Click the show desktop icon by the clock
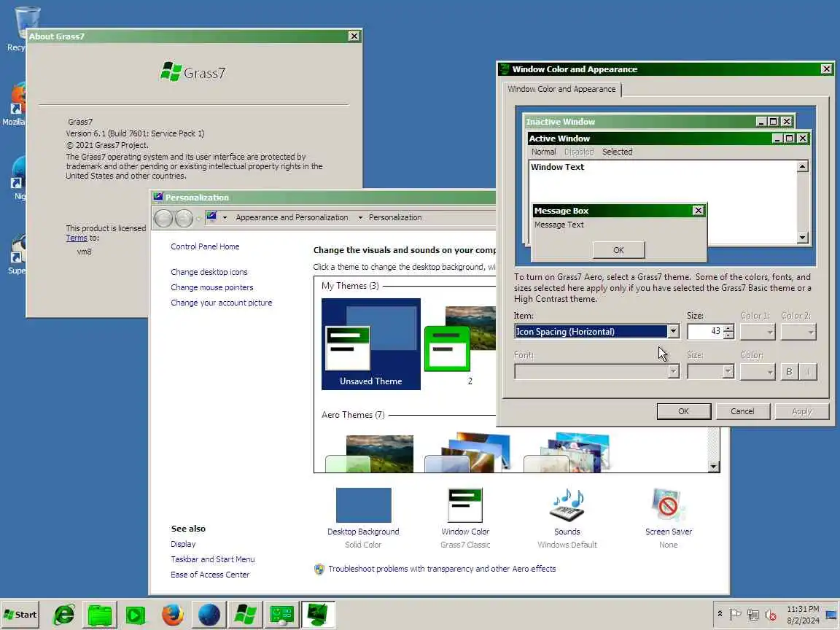The image size is (840, 630). click(x=831, y=615)
